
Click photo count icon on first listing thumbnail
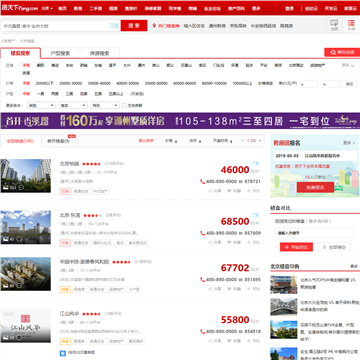pos(5,188)
